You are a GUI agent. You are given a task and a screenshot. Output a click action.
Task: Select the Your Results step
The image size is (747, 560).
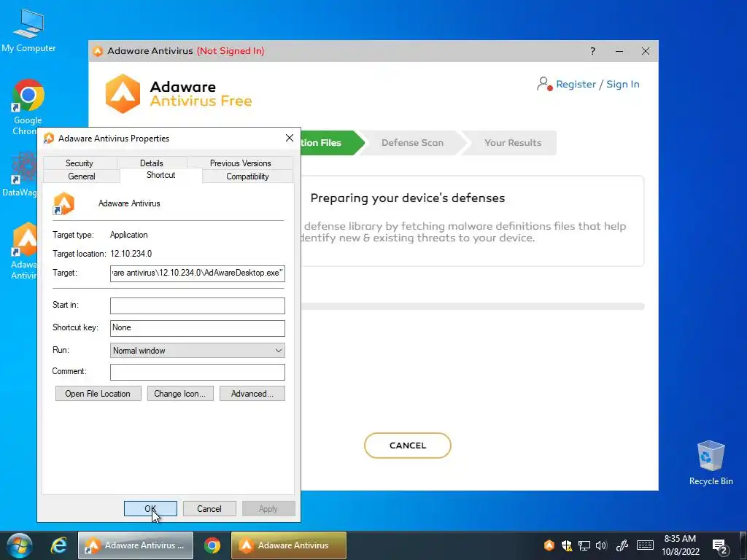click(x=513, y=143)
